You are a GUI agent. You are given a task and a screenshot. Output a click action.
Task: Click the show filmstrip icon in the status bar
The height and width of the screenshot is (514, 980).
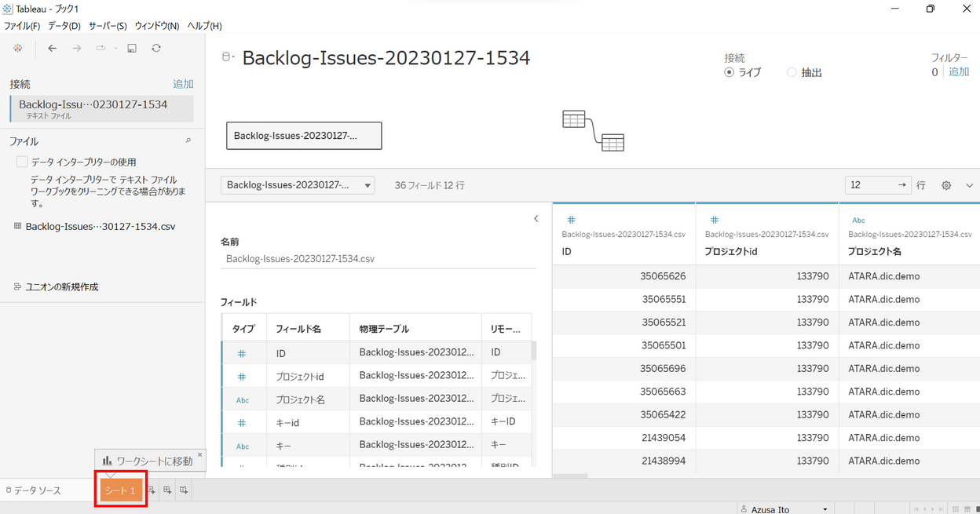[967, 509]
